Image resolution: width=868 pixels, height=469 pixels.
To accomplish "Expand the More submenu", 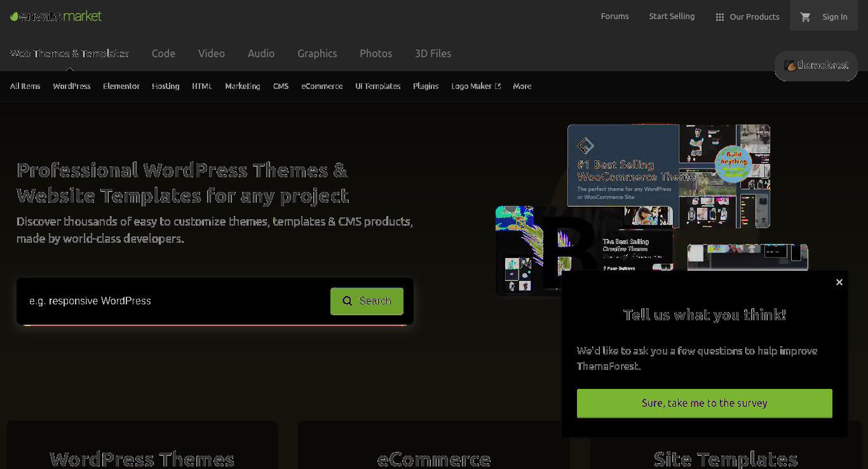I will pyautogui.click(x=522, y=86).
